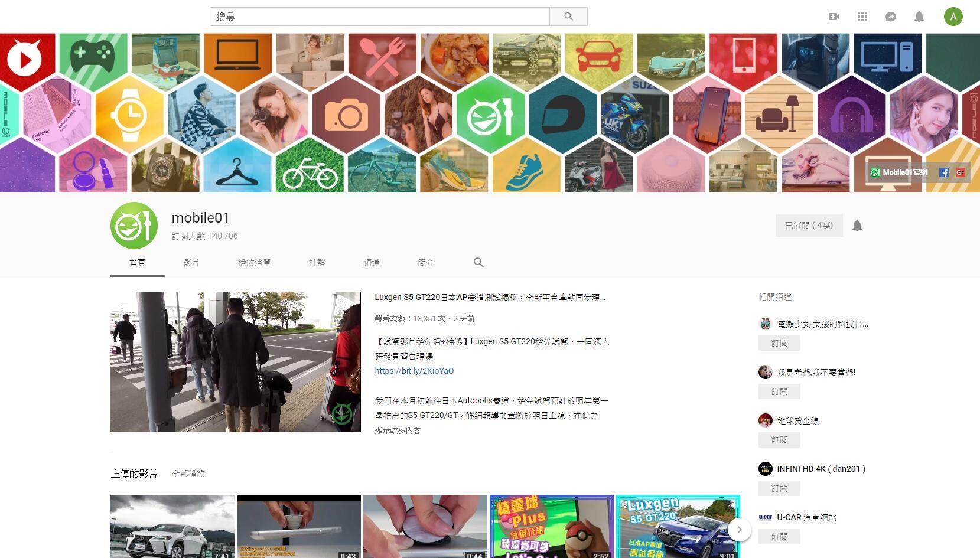
Task: Click 電獺少女 channel avatar icon
Action: [766, 324]
